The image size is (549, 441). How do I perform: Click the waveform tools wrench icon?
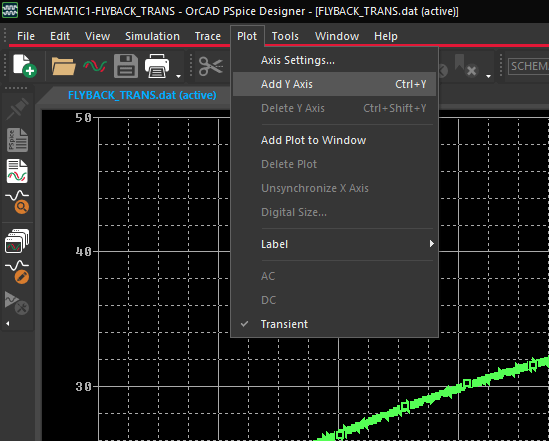click(x=17, y=303)
